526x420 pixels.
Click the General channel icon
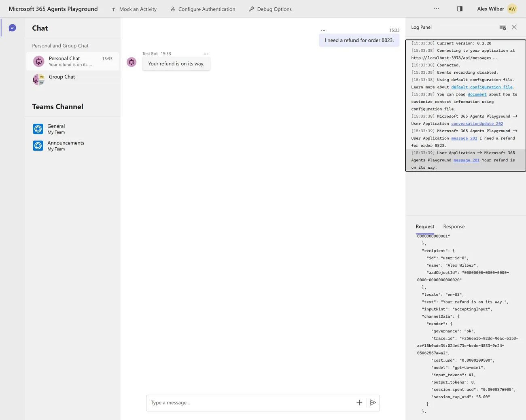pyautogui.click(x=38, y=129)
